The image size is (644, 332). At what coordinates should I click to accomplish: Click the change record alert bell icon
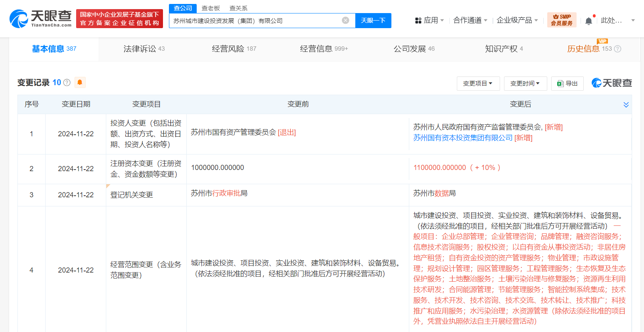point(80,82)
